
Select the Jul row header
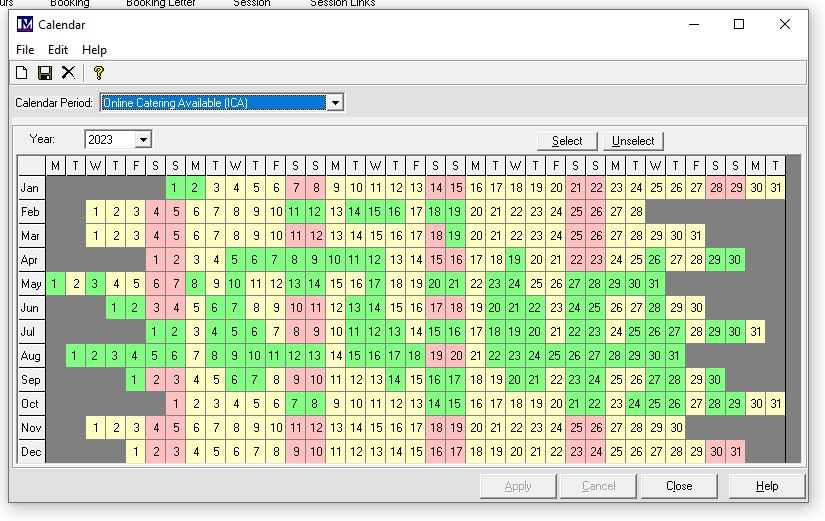tap(32, 332)
